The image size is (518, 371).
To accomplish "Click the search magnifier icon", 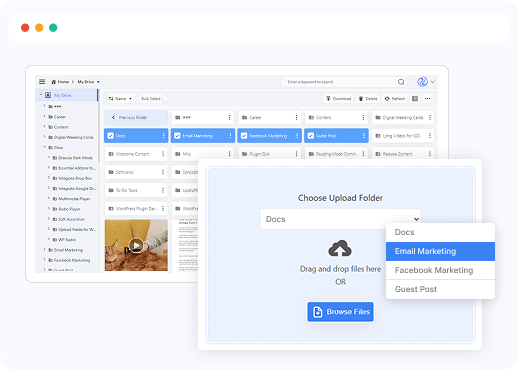I will 401,82.
